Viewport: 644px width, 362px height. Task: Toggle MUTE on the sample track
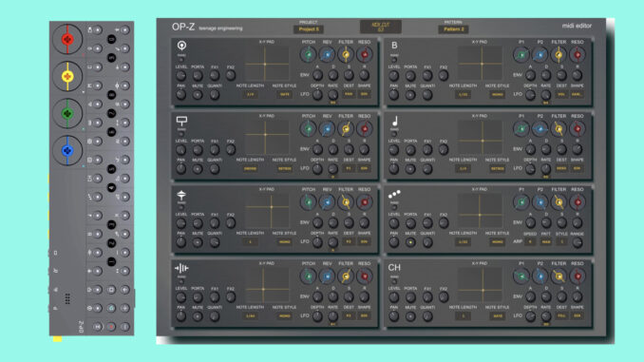click(198, 316)
